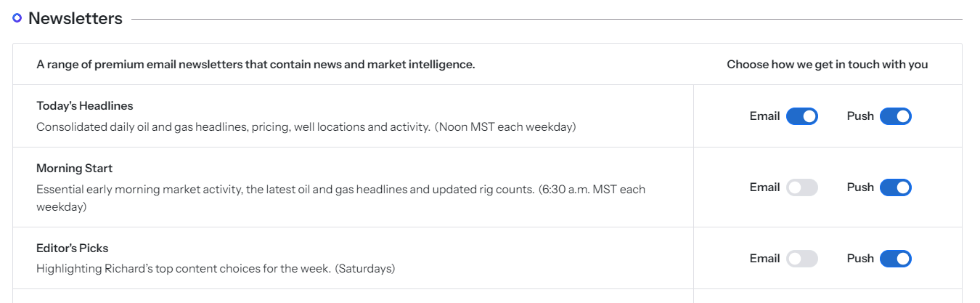Click the Today's Headlines description about daily headlines
Image resolution: width=980 pixels, height=303 pixels.
click(306, 127)
